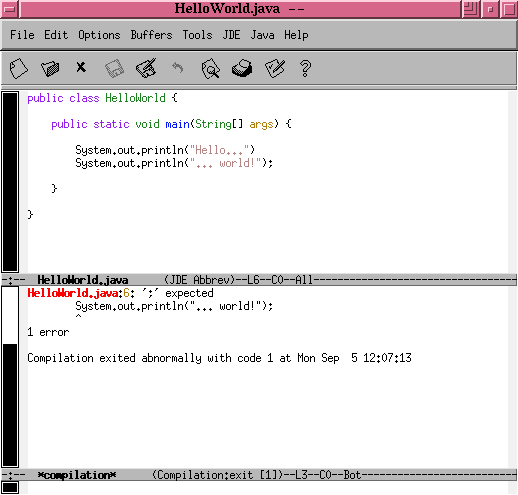Open the File menu
Screen dimensions: 518x495
click(x=22, y=35)
